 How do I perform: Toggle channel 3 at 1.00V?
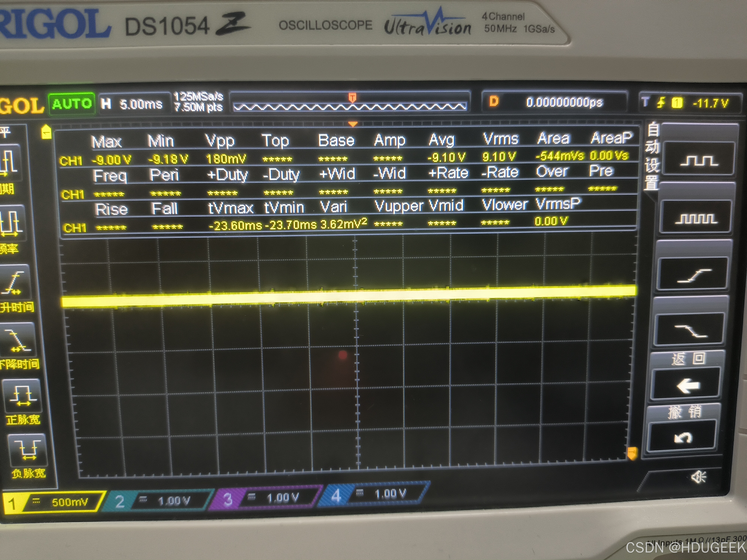coord(267,498)
